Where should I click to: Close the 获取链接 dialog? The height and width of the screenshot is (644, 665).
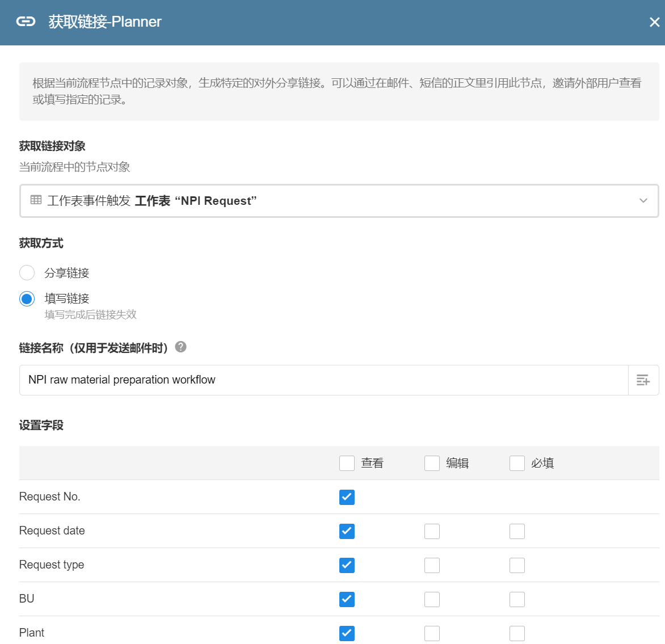pos(654,22)
